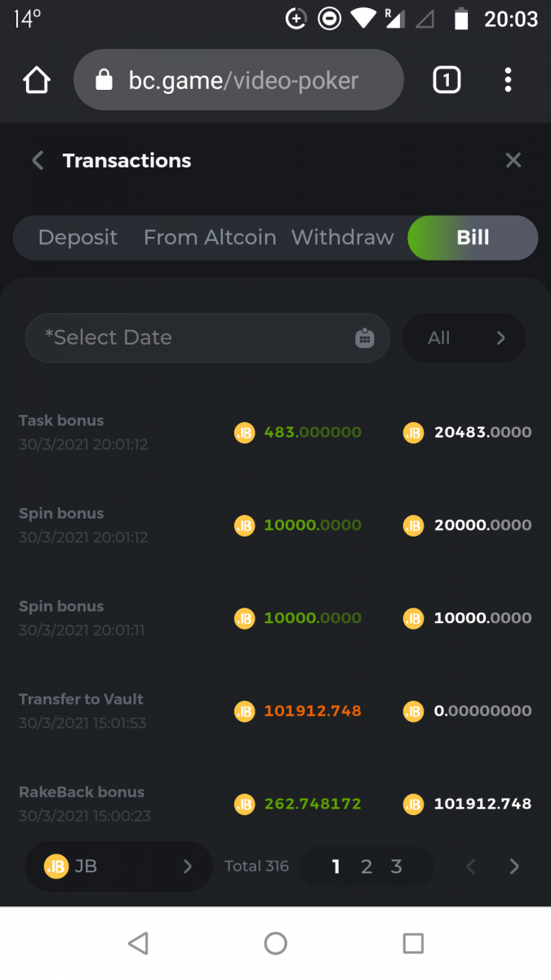Switch to the From Altcoin tab
The height and width of the screenshot is (980, 551).
tap(210, 238)
